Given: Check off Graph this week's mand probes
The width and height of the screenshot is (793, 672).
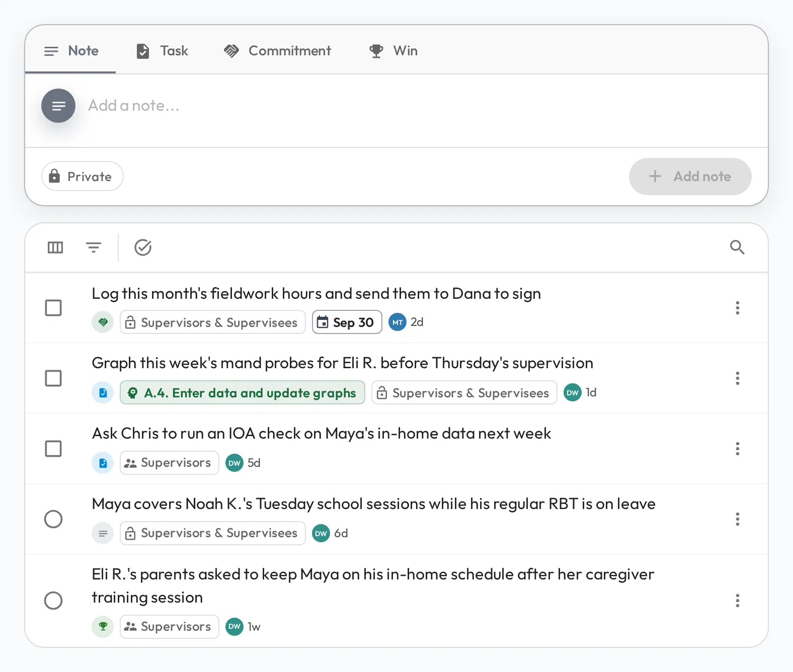Looking at the screenshot, I should tap(53, 378).
